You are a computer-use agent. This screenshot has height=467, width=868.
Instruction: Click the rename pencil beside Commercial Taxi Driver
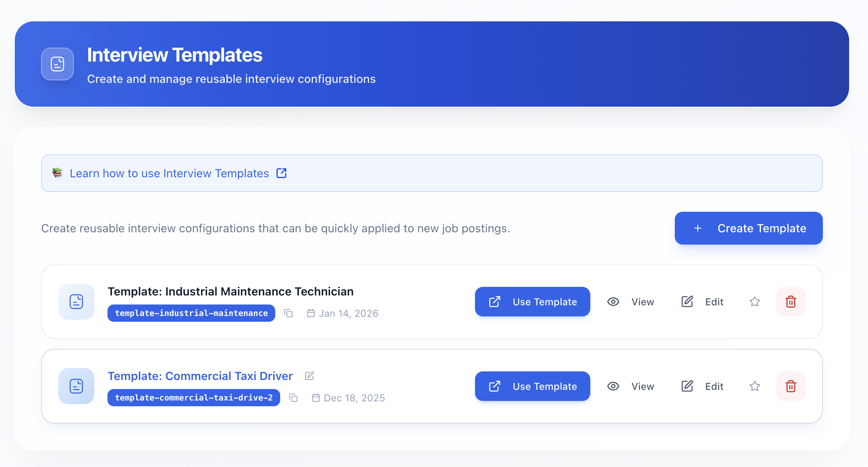click(310, 376)
